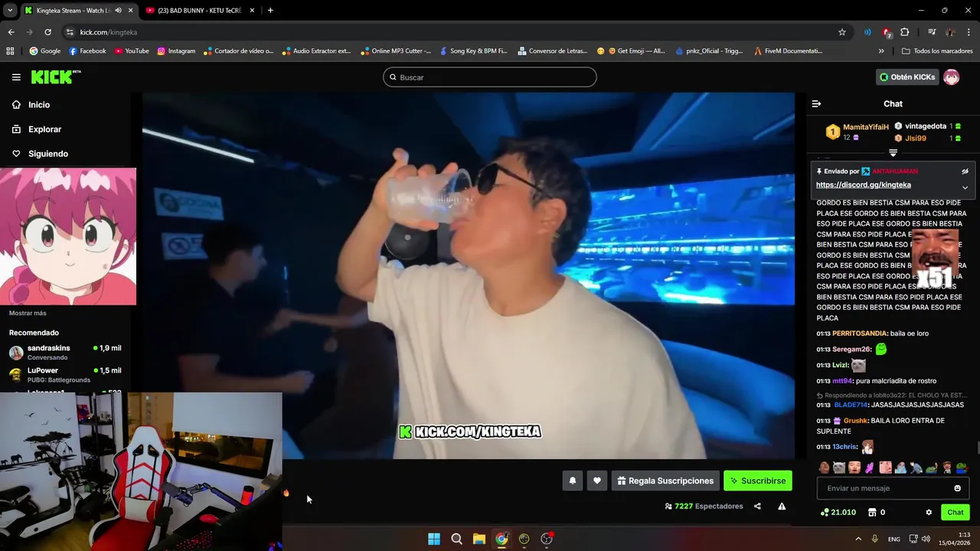The height and width of the screenshot is (551, 980).
Task: Click chat username Grushk
Action: [856, 420]
